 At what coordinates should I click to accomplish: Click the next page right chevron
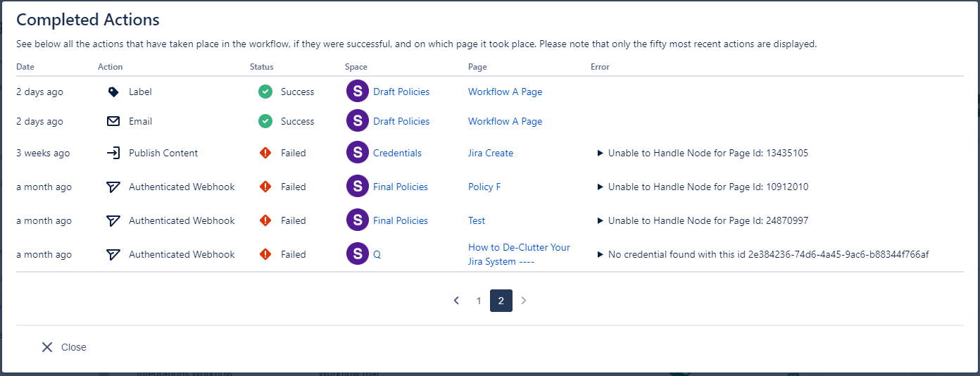(524, 301)
